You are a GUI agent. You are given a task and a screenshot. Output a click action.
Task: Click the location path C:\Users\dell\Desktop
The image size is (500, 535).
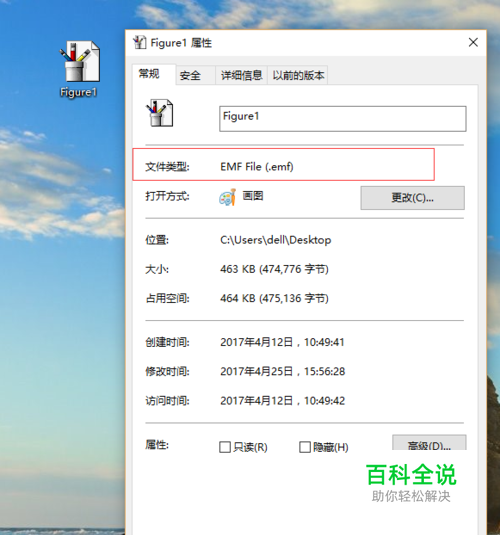(275, 240)
